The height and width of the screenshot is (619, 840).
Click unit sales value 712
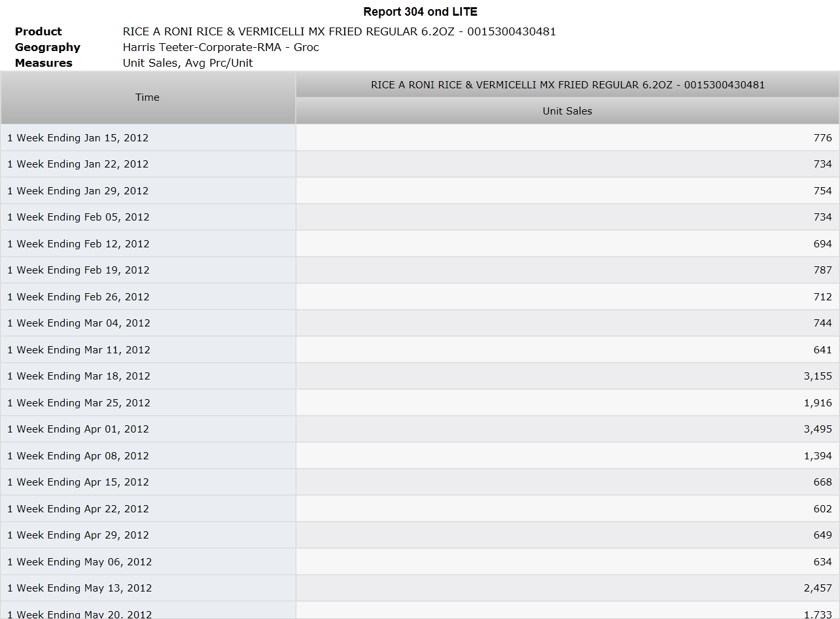[823, 297]
